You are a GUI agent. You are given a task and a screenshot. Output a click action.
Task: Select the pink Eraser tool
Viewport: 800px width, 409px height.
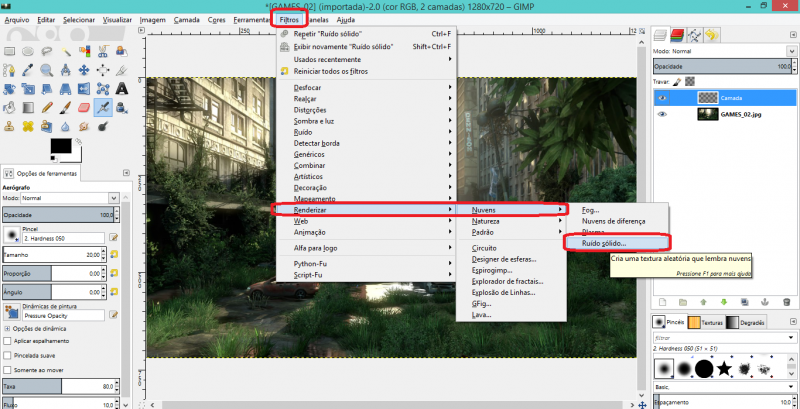(83, 108)
